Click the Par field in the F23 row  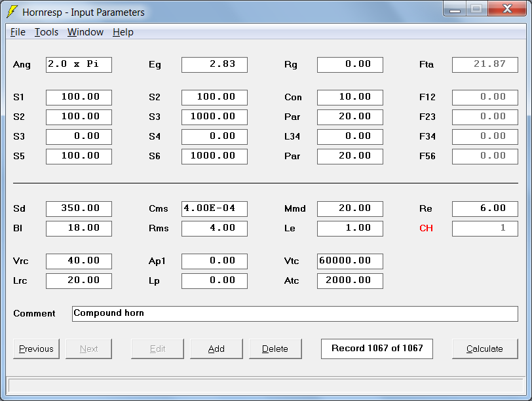350,117
